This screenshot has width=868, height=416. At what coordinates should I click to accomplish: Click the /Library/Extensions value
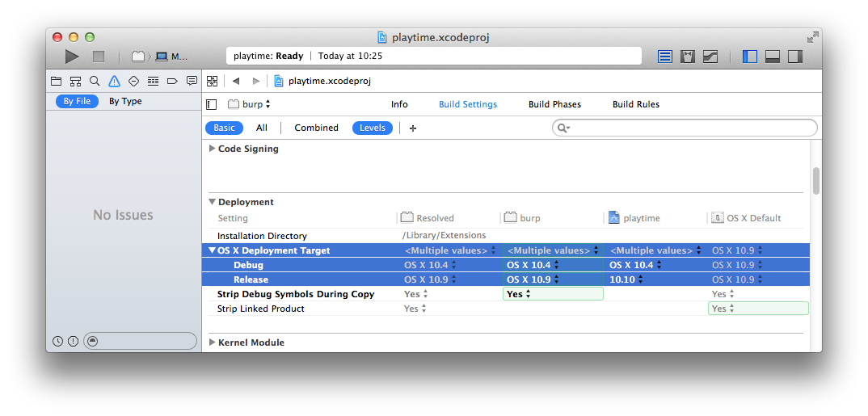coord(444,236)
